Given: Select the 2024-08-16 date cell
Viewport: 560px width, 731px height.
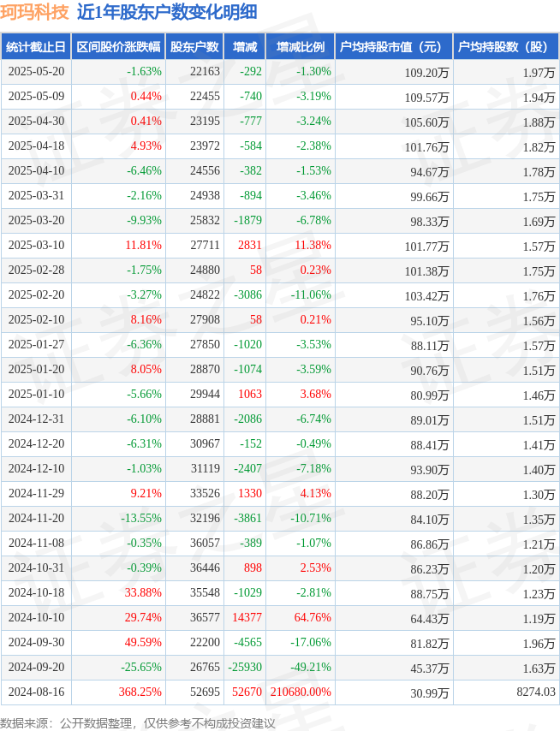Looking at the screenshot, I should pyautogui.click(x=36, y=692).
